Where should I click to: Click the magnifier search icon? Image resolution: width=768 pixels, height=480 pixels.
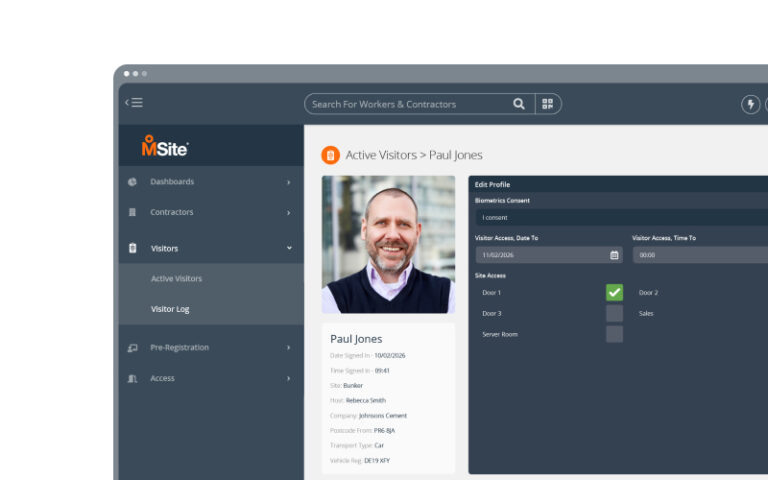pyautogui.click(x=518, y=104)
